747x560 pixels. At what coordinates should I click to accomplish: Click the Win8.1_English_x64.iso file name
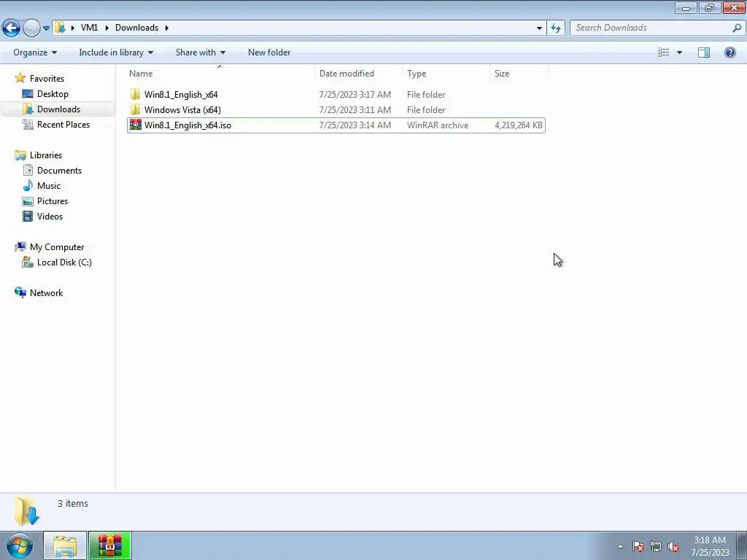pyautogui.click(x=187, y=125)
